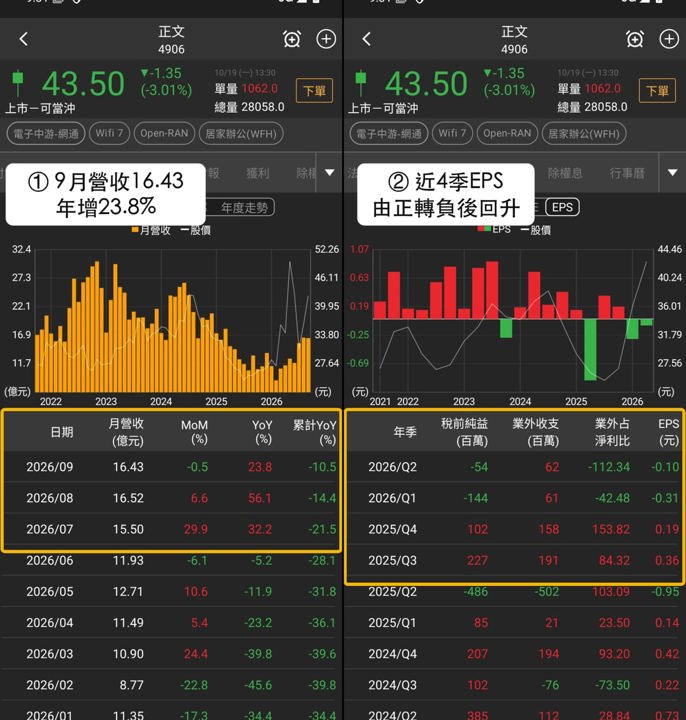Select the 2026/Q2 earnings row
The width and height of the screenshot is (686, 720).
(x=515, y=467)
